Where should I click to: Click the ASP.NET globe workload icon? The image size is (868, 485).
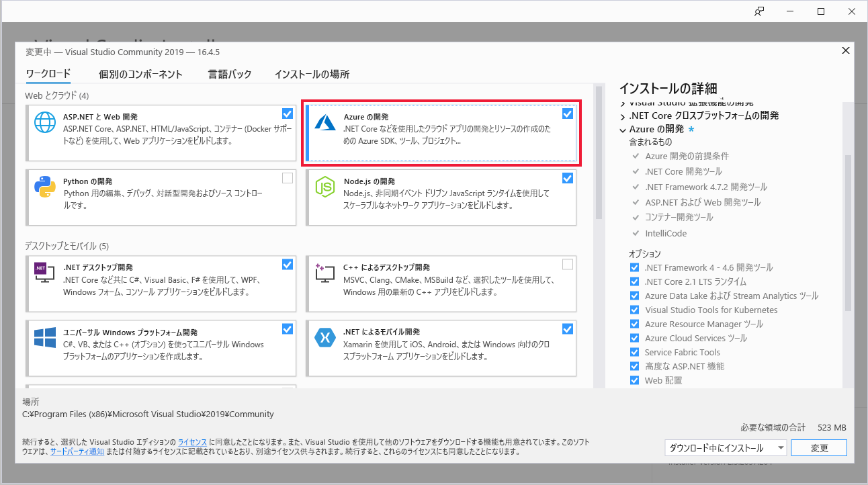coord(45,122)
